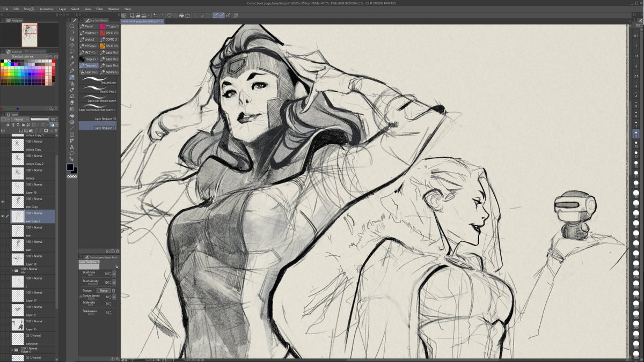The height and width of the screenshot is (362, 644).
Task: Open the Clip Studio launcher icon
Action: tap(123, 16)
